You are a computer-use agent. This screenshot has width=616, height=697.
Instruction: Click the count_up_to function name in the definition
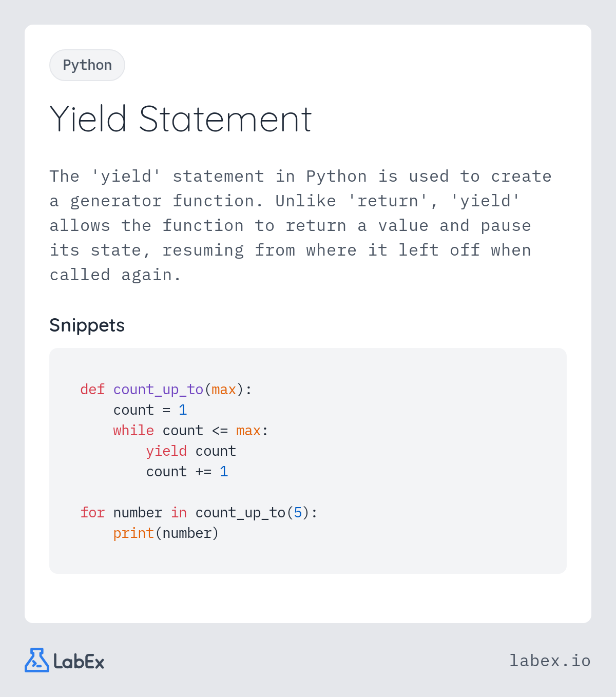[158, 390]
